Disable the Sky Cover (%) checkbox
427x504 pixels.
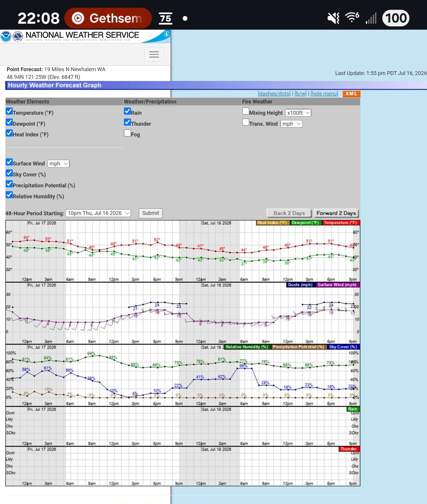[9, 173]
